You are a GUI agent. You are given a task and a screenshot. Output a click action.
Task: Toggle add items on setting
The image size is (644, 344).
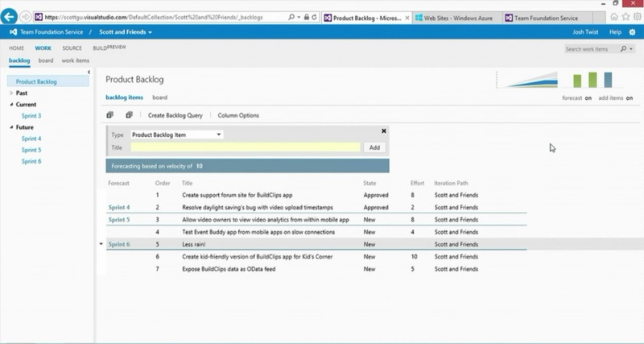tap(615, 97)
